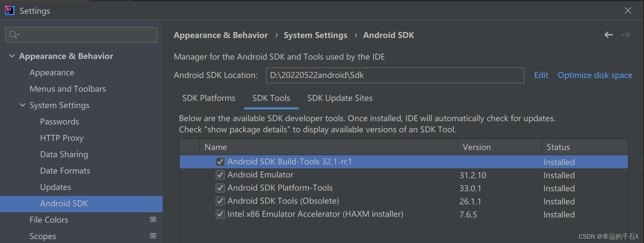Sort table by the Version column header

tap(499, 147)
